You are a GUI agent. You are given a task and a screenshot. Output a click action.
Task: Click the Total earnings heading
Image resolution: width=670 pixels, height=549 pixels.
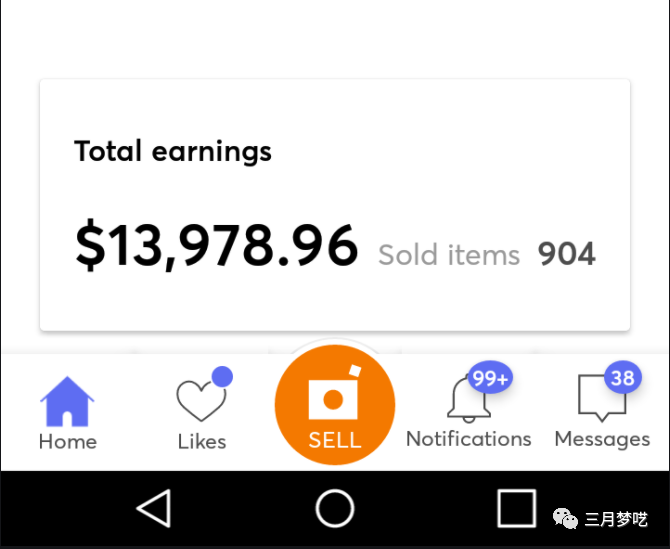pos(173,152)
